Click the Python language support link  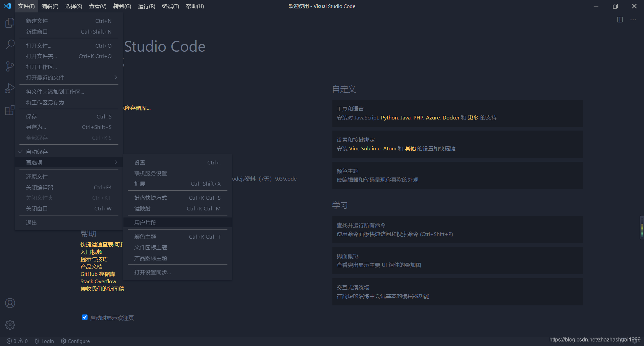389,117
